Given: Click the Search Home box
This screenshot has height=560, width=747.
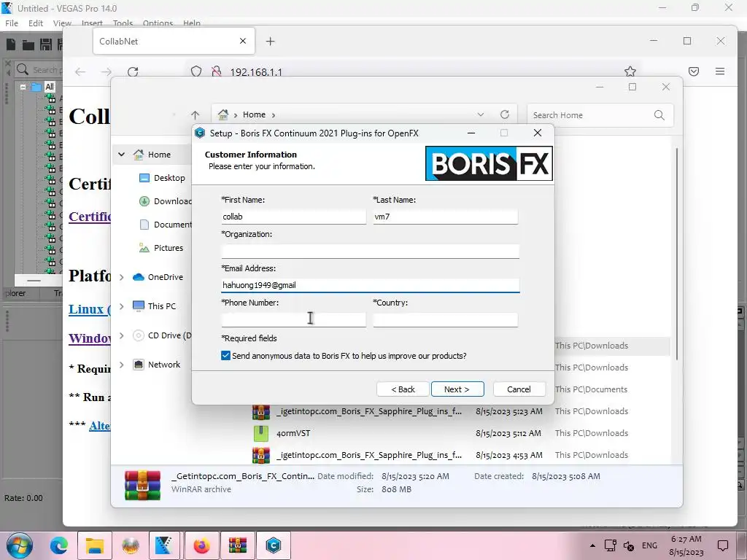Looking at the screenshot, I should tap(600, 115).
